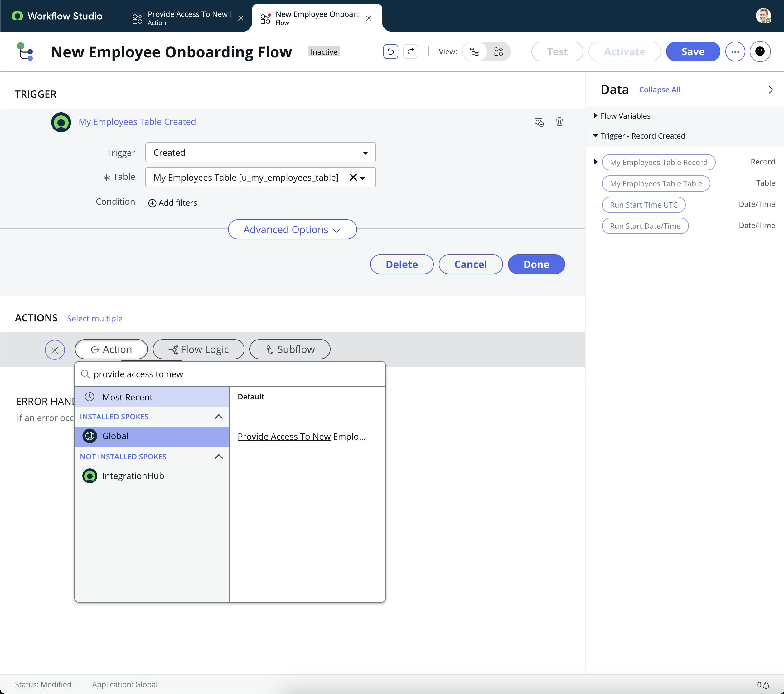The width and height of the screenshot is (784, 694).
Task: Open the help question mark icon
Action: pos(760,51)
